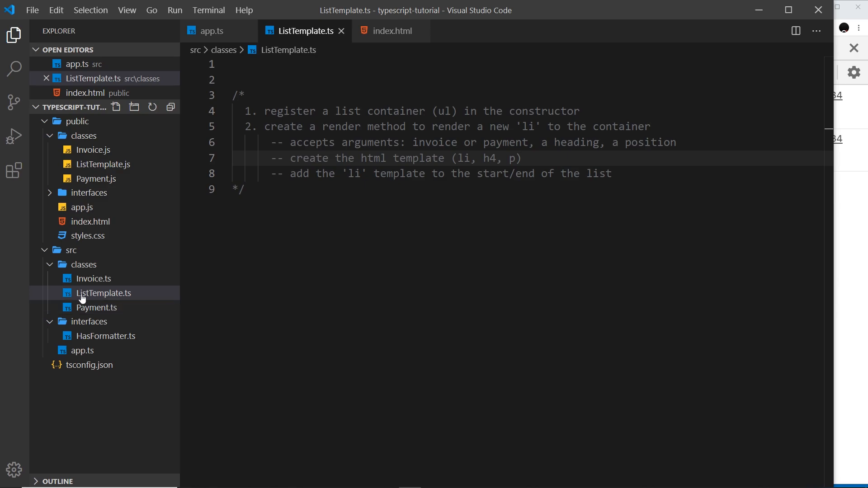This screenshot has height=488, width=868.
Task: Refresh the explorer file tree
Action: [152, 107]
